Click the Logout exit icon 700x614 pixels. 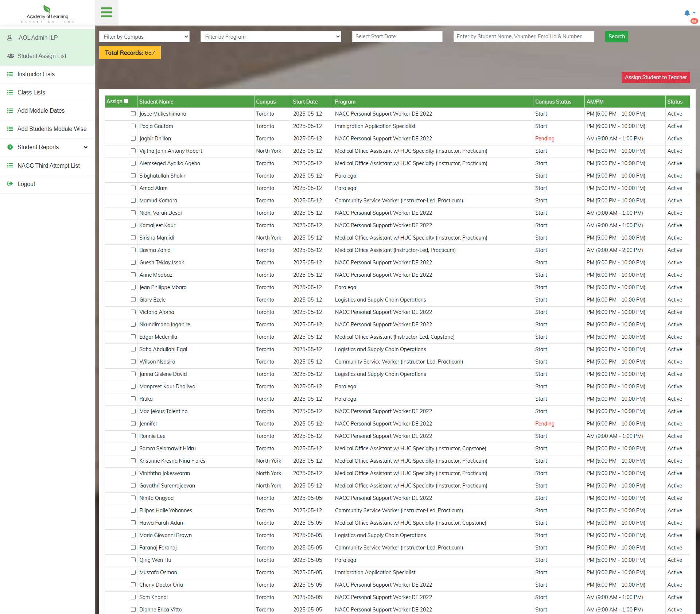point(10,184)
